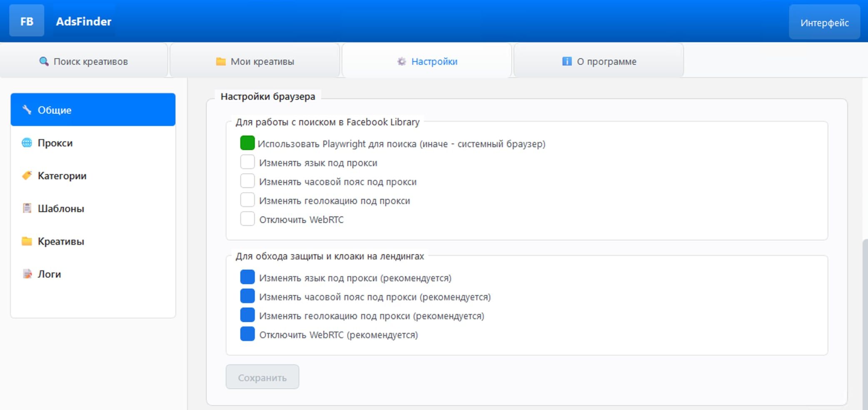Viewport: 868px width, 410px height.
Task: Switch to the Настройки tab
Action: click(x=427, y=61)
